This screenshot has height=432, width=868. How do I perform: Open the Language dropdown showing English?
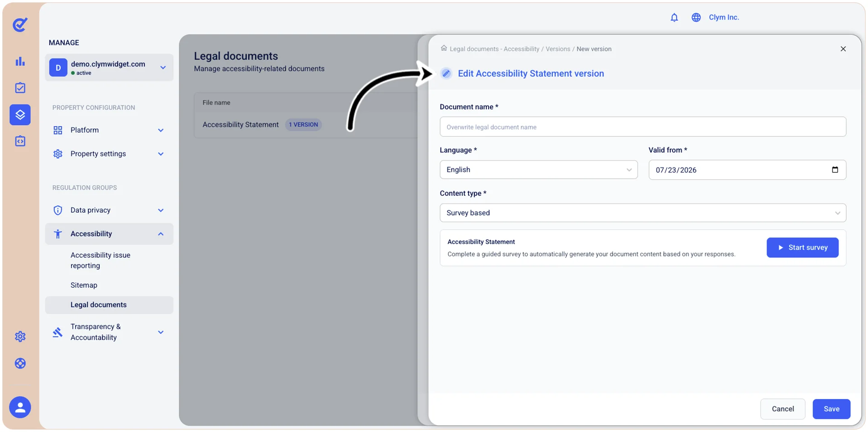[538, 170]
